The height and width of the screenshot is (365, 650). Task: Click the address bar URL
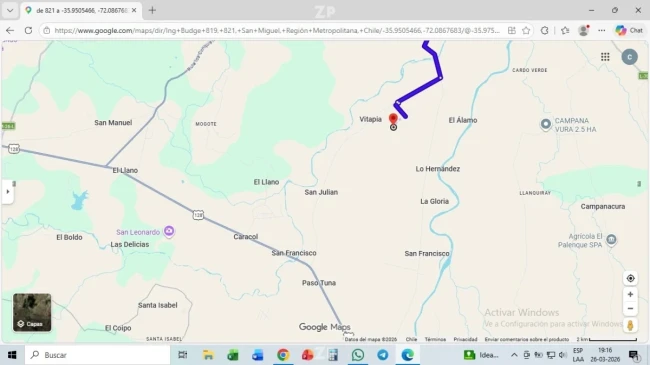277,30
